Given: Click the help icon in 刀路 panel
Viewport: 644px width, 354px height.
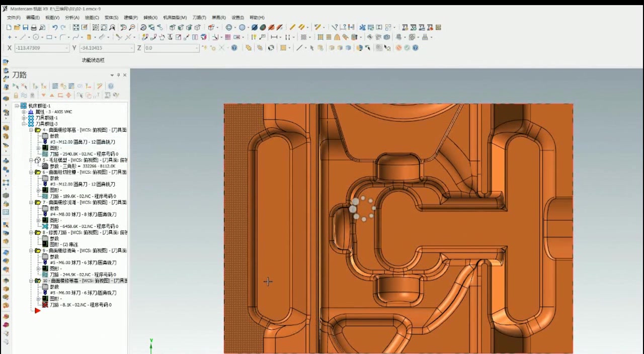Looking at the screenshot, I should [x=111, y=86].
